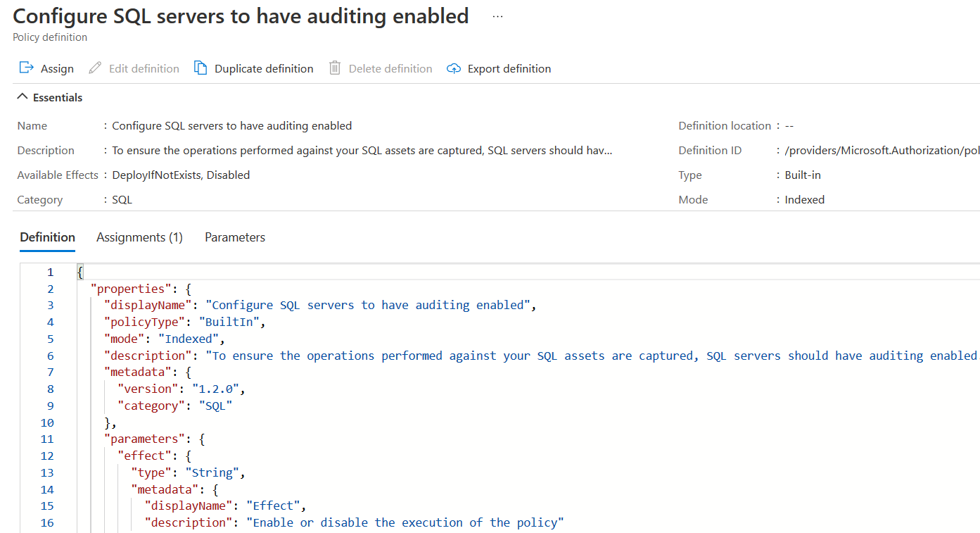Open the ellipsis more options menu
The image size is (980, 533).
(x=497, y=16)
